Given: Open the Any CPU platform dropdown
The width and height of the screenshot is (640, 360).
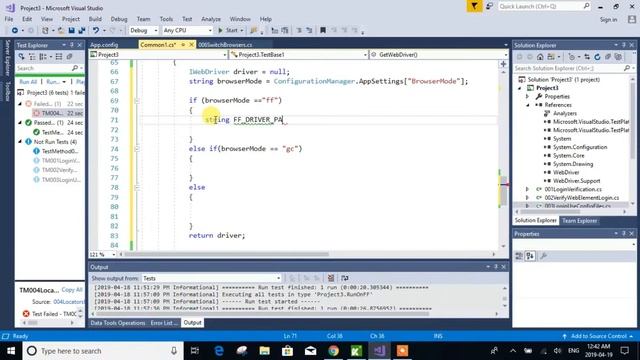Looking at the screenshot, I should coord(187,31).
